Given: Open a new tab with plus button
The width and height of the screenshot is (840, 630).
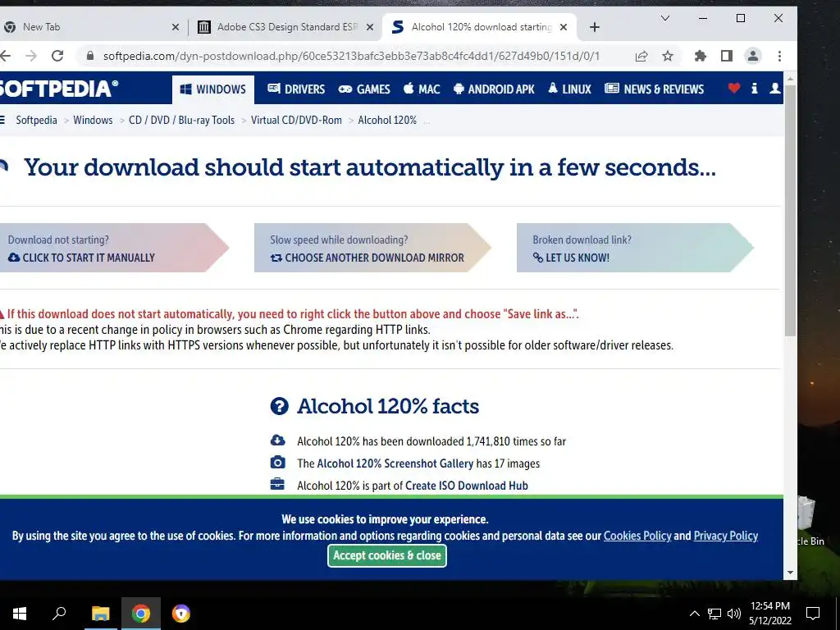Looking at the screenshot, I should point(594,27).
